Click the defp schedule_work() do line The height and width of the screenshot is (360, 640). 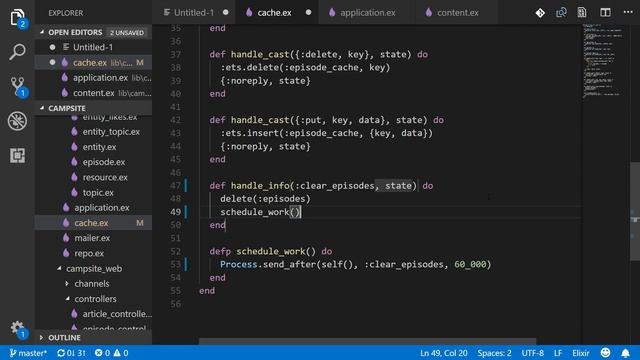pos(271,251)
